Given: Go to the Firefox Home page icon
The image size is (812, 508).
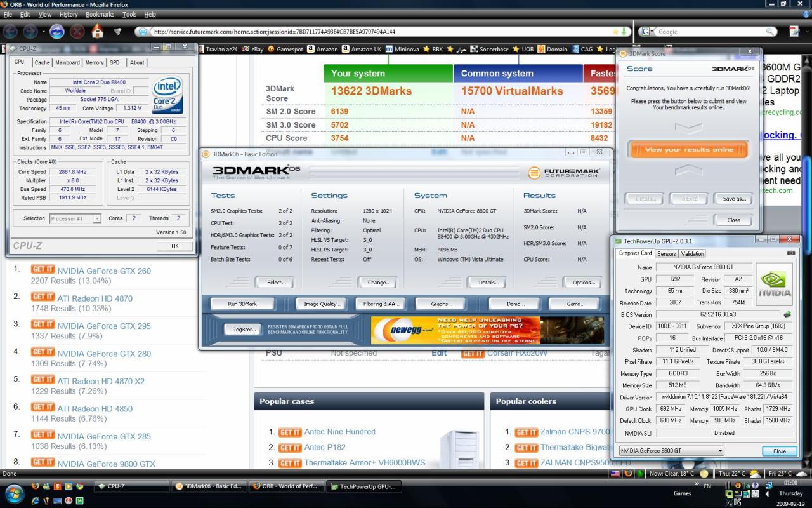Looking at the screenshot, I should [97, 30].
